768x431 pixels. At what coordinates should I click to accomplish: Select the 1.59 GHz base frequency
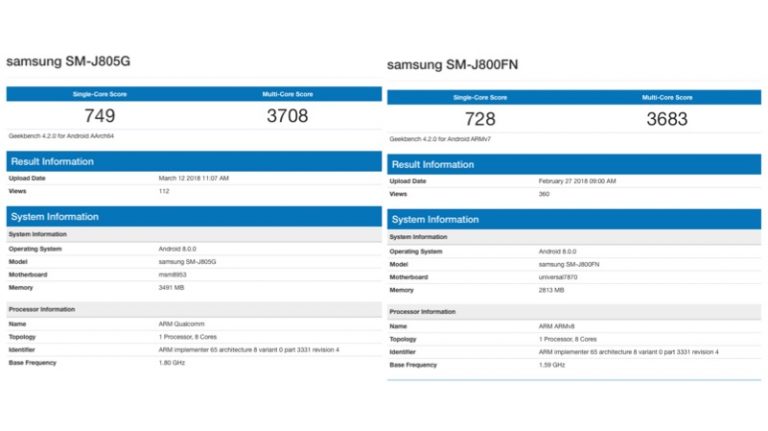[551, 365]
